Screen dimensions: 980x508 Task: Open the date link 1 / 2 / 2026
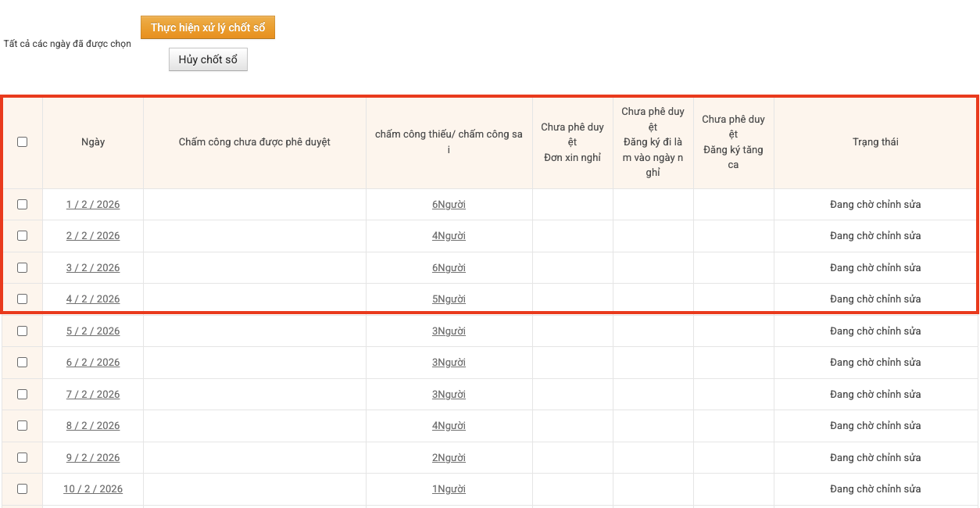point(93,205)
